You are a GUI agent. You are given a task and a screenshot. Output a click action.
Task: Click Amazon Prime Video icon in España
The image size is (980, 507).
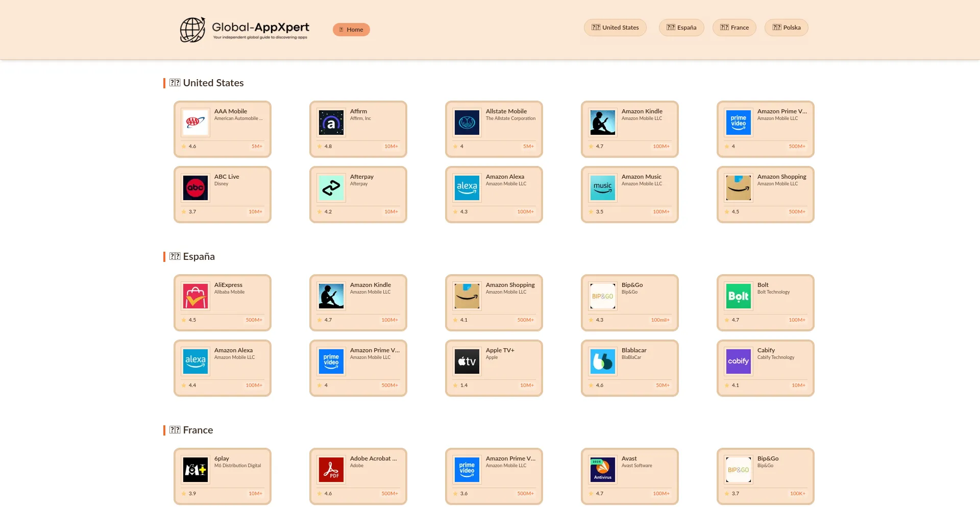click(x=331, y=361)
